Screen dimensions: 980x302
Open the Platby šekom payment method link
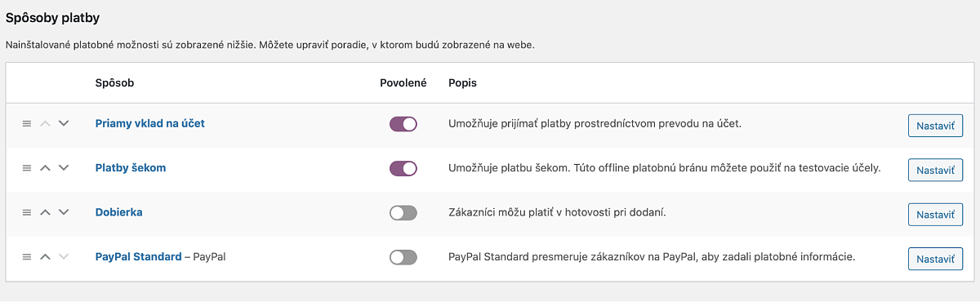tap(131, 167)
